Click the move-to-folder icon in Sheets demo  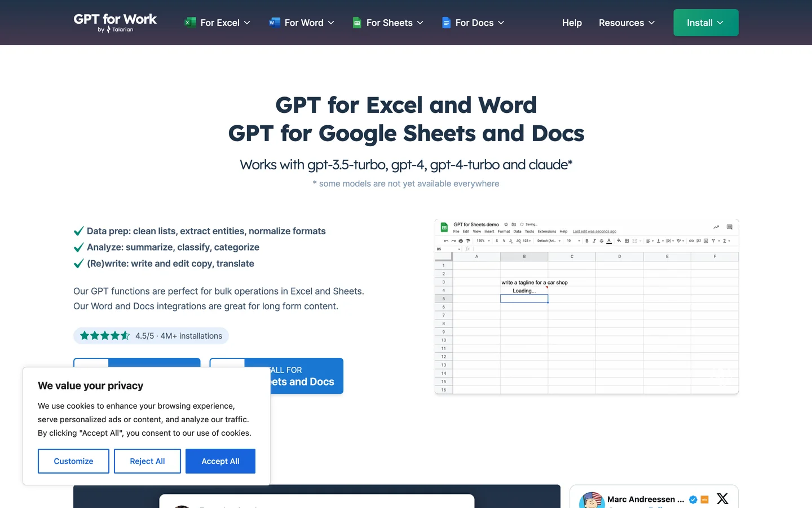pos(514,225)
